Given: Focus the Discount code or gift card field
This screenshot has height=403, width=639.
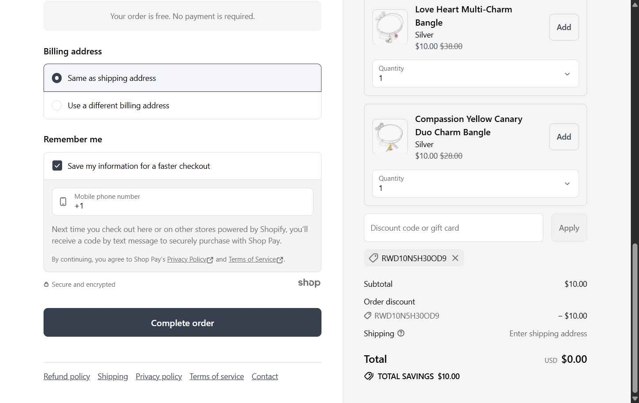Looking at the screenshot, I should click(x=453, y=228).
